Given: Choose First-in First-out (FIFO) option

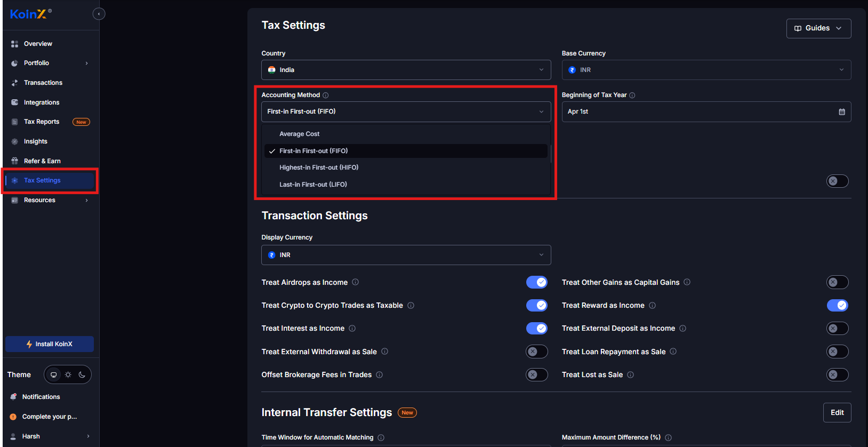Looking at the screenshot, I should (x=406, y=151).
